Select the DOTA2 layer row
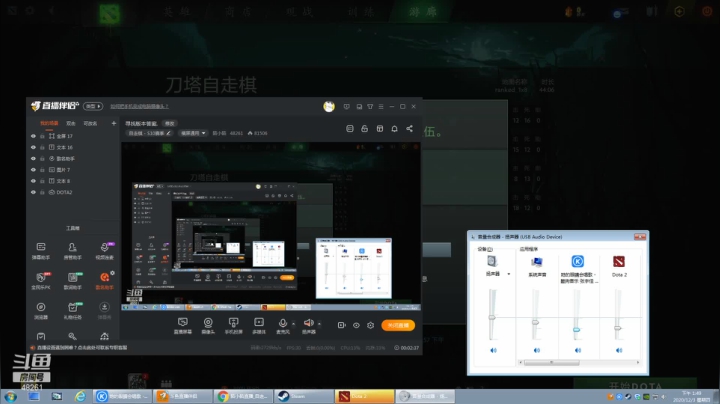The height and width of the screenshot is (404, 720). coord(73,192)
